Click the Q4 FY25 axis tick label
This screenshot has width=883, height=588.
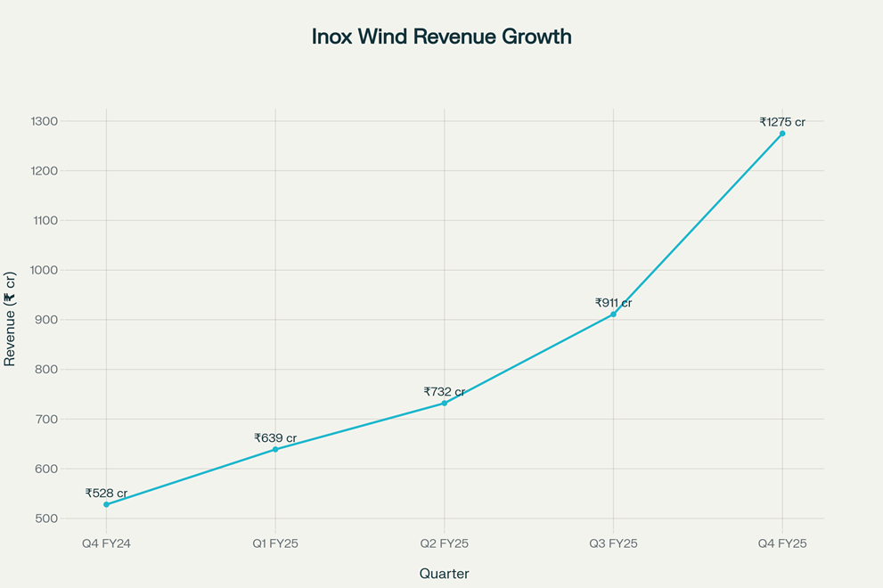pos(782,543)
